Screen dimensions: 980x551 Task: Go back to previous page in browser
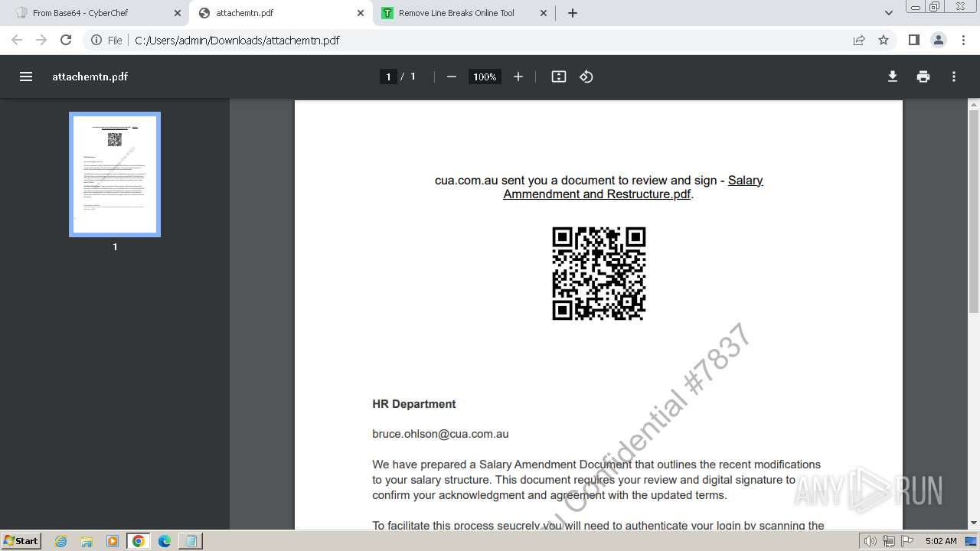pyautogui.click(x=17, y=40)
